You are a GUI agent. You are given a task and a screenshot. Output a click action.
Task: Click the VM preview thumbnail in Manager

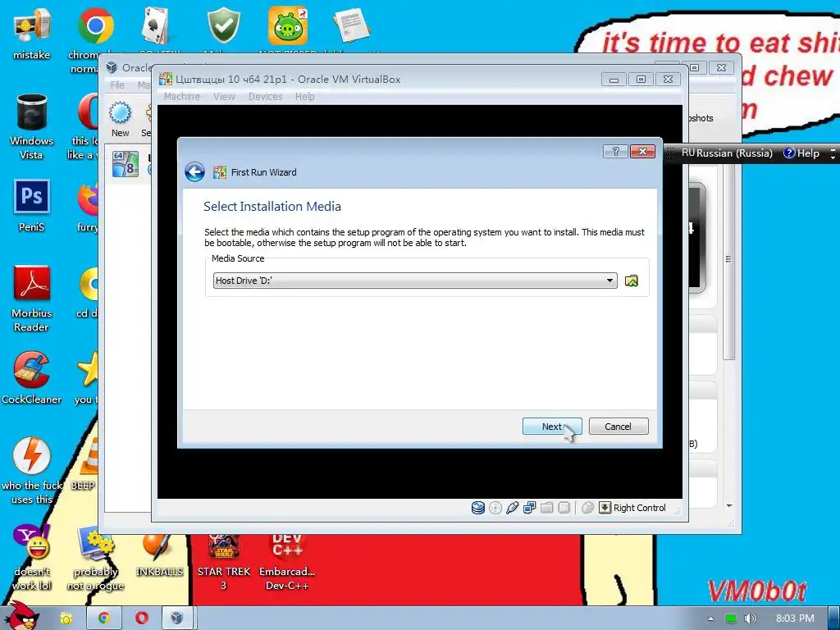(x=696, y=238)
